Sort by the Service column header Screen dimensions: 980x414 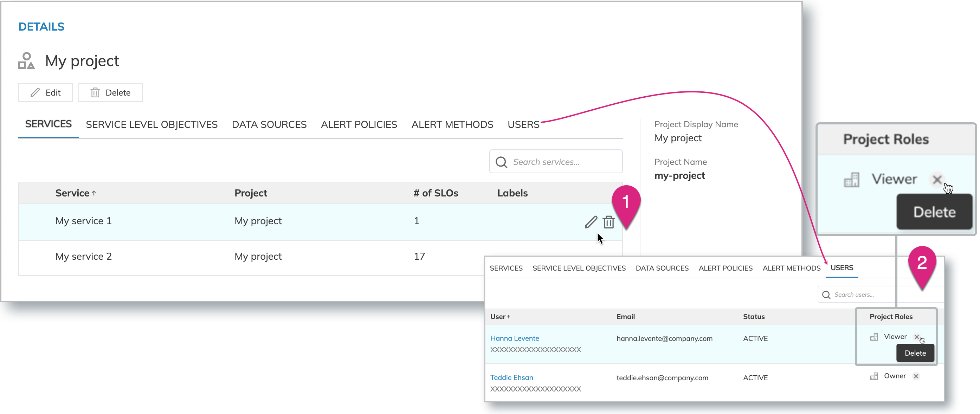[75, 193]
